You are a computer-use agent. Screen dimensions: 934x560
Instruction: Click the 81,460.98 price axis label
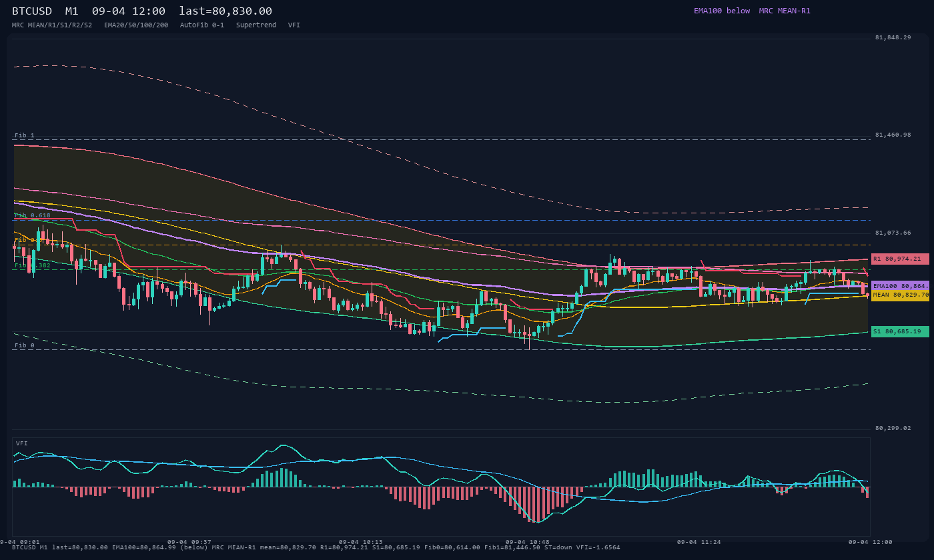(893, 135)
